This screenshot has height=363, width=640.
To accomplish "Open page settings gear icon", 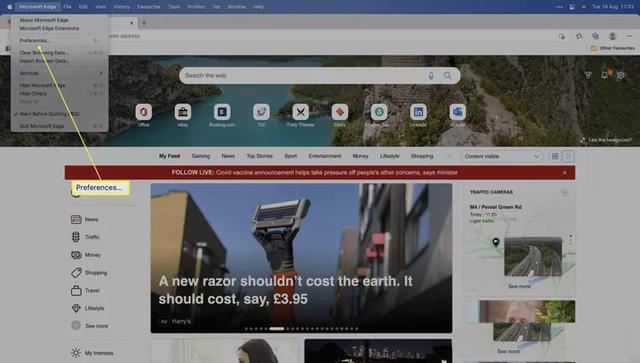I will coord(620,76).
